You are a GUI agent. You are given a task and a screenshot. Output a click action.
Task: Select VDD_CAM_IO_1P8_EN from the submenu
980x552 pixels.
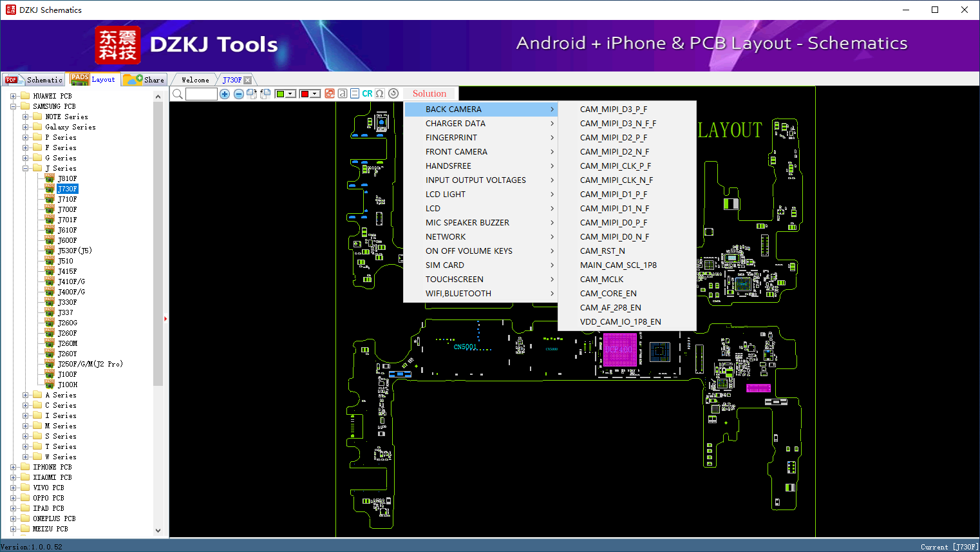(x=627, y=322)
